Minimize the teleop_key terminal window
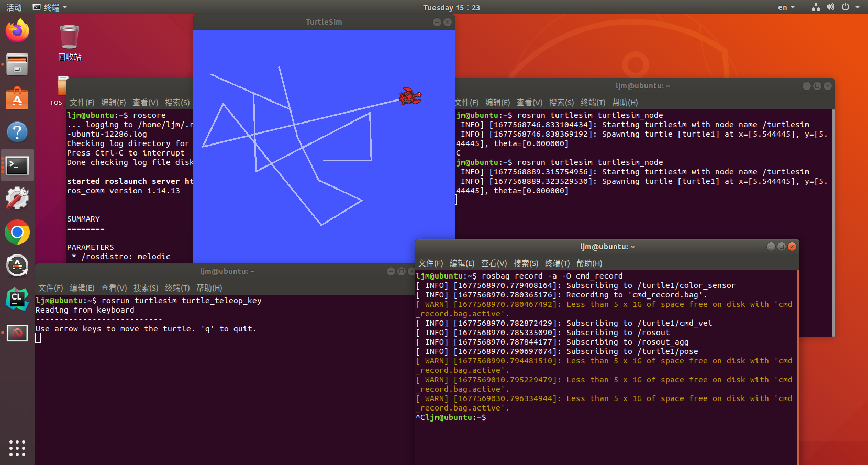This screenshot has width=868, height=465. tap(391, 271)
